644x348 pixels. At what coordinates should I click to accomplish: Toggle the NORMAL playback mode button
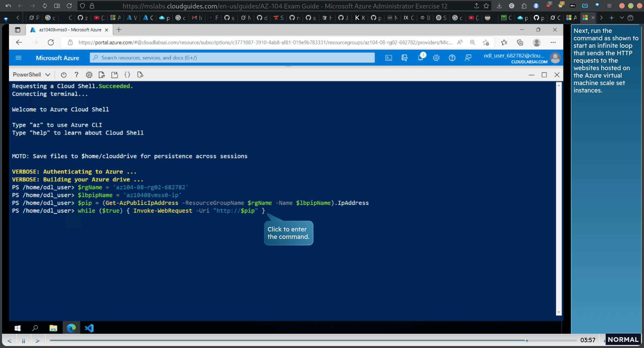tap(623, 340)
